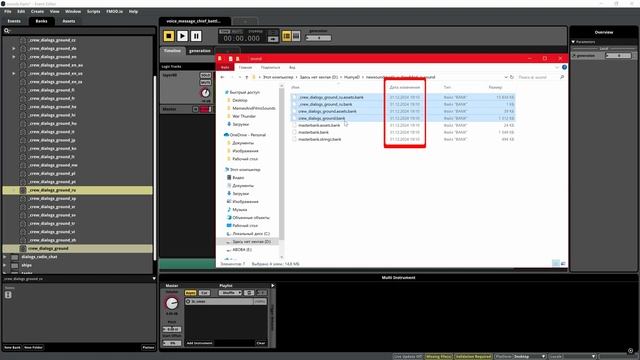Click the Missing File(s) status warning
This screenshot has height=360, width=640.
439,357
